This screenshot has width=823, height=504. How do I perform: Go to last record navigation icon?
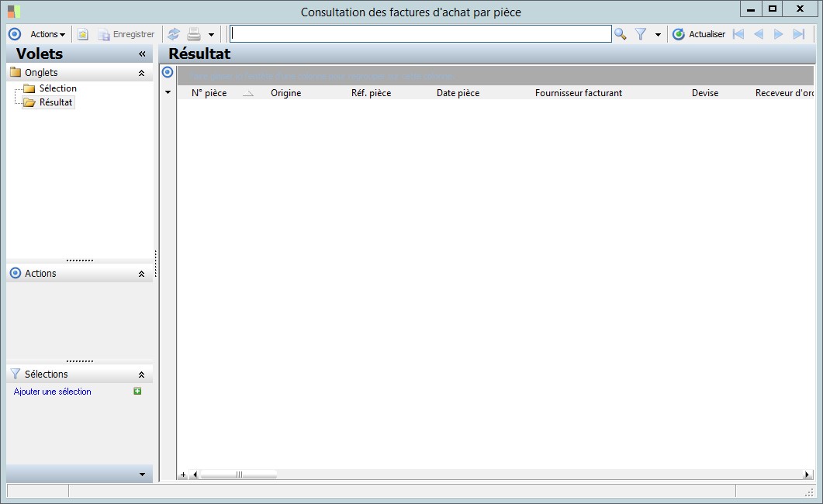(x=799, y=34)
